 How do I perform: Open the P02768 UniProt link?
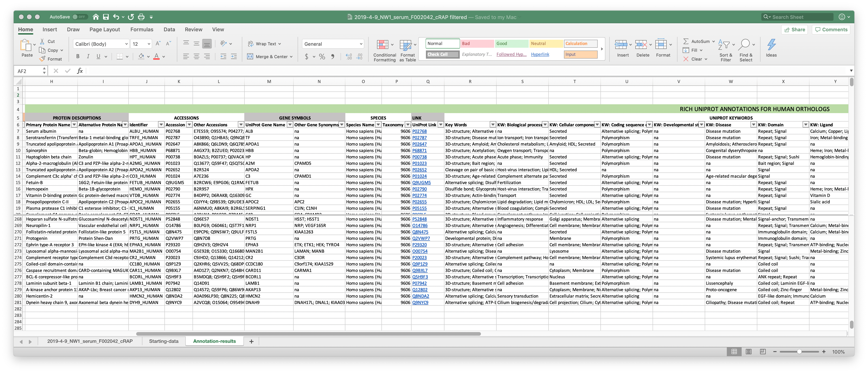[419, 131]
